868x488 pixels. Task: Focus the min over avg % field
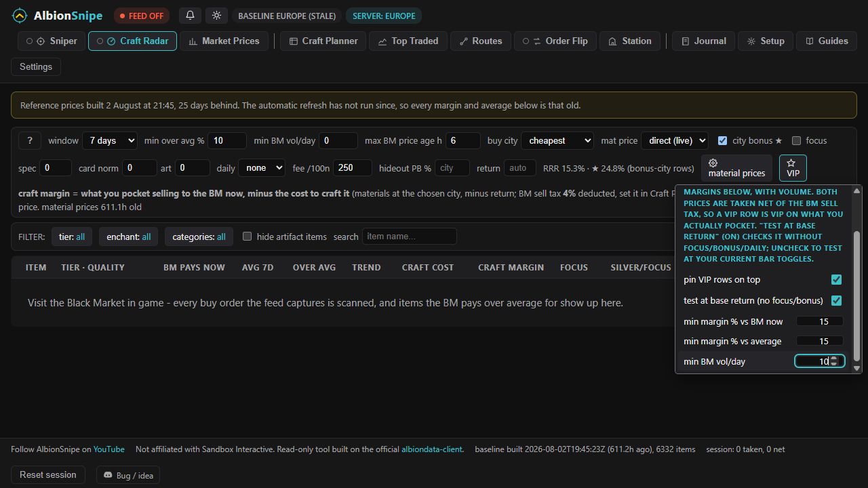(x=227, y=140)
